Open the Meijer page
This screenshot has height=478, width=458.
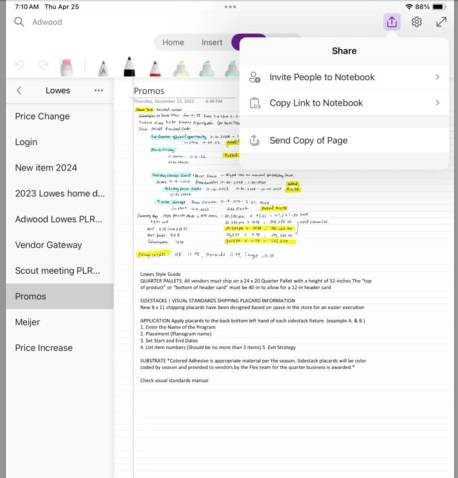click(60, 322)
